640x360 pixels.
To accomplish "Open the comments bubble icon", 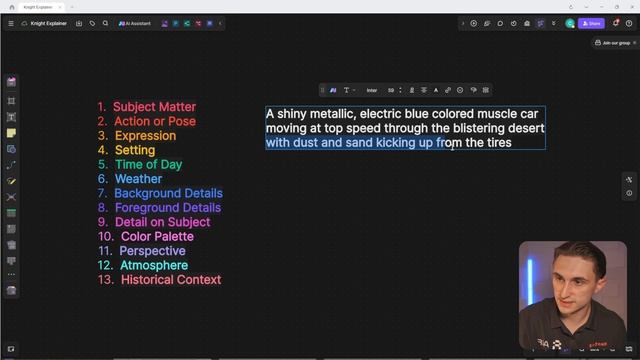I will tap(500, 24).
